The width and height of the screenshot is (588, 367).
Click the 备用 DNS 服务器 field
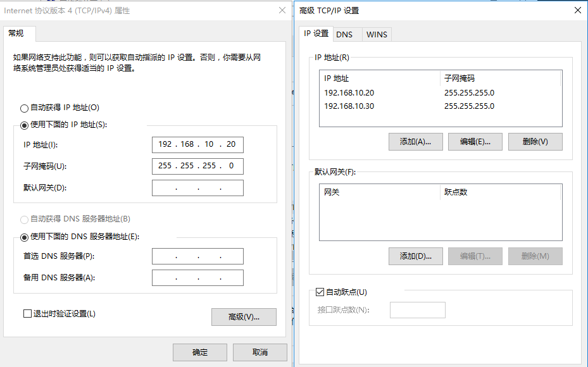pyautogui.click(x=197, y=277)
